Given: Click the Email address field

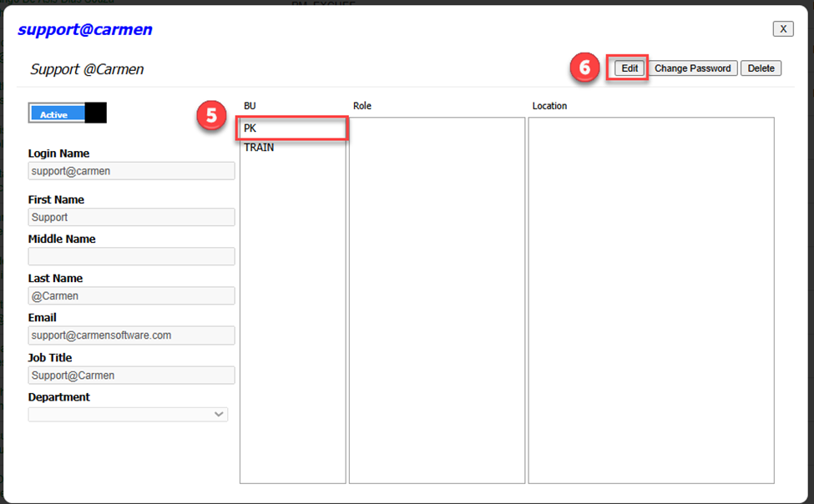Looking at the screenshot, I should 131,335.
